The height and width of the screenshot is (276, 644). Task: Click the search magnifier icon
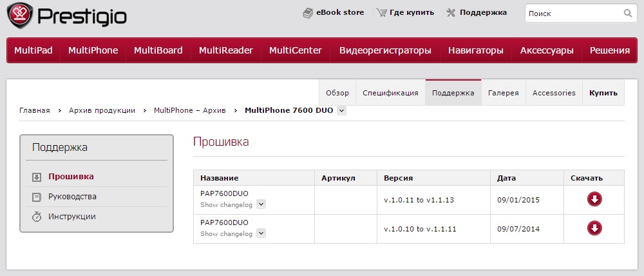pos(628,13)
